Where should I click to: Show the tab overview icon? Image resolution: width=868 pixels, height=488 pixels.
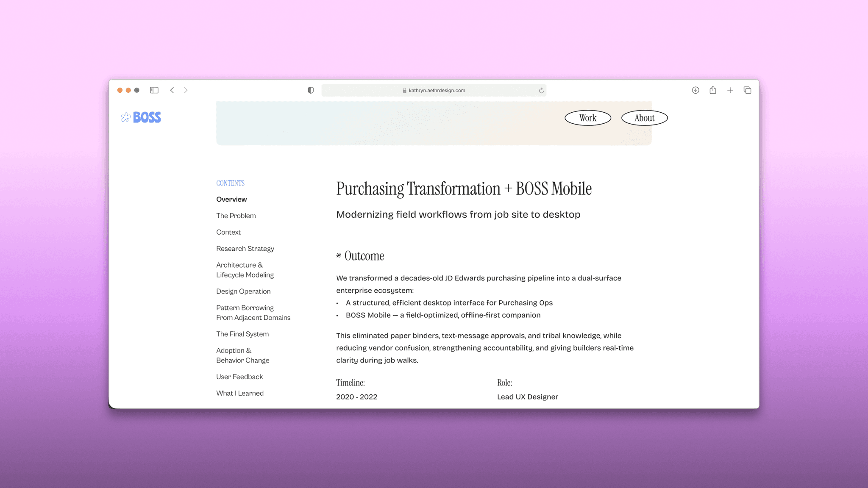coord(748,90)
